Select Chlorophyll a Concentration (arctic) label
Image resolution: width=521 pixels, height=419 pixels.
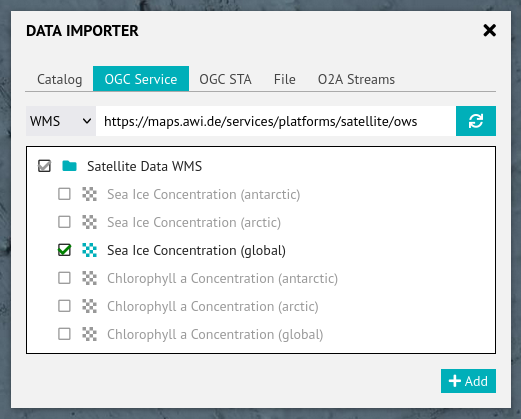coord(213,306)
